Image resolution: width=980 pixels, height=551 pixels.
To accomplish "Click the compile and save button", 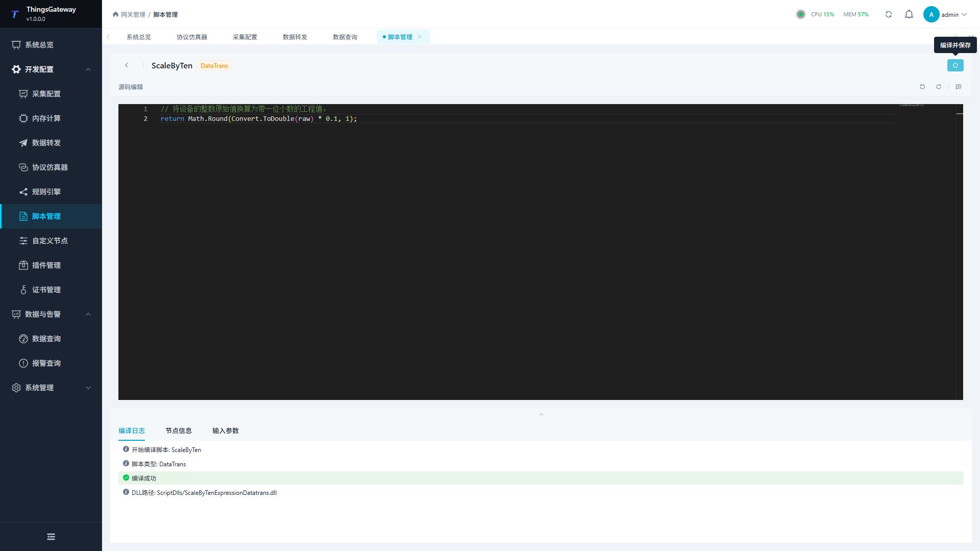I will [955, 65].
